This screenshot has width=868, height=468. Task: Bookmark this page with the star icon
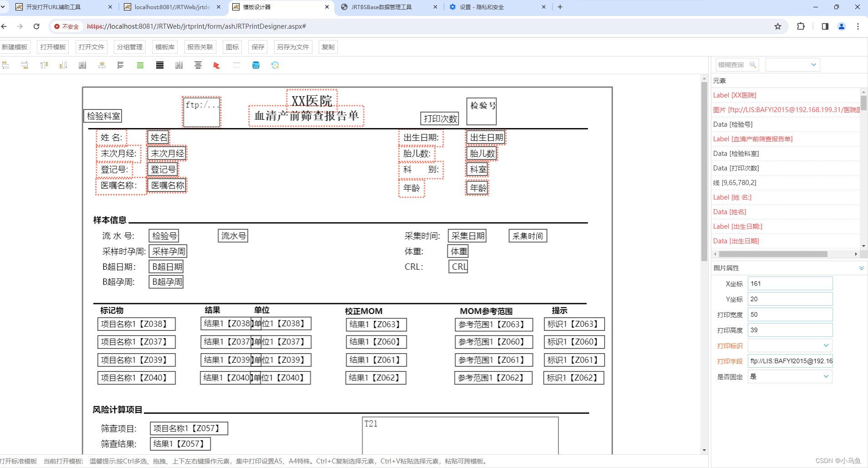[778, 26]
